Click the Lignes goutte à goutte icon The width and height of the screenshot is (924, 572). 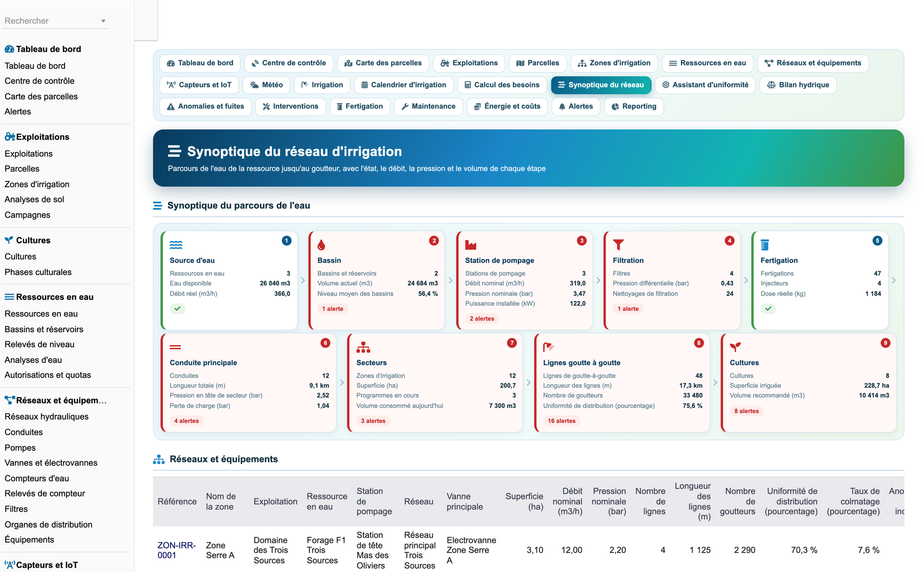(549, 347)
